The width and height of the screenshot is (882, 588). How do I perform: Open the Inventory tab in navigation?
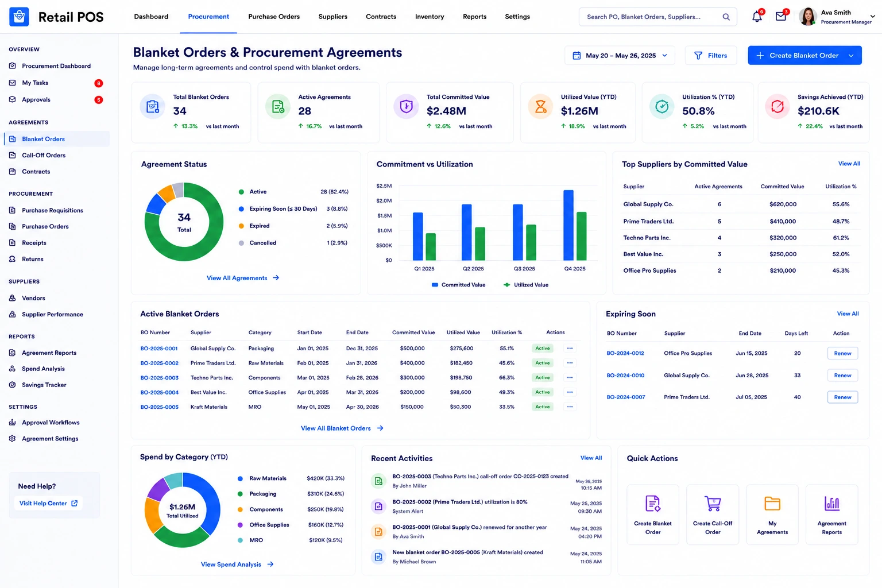[x=430, y=17]
